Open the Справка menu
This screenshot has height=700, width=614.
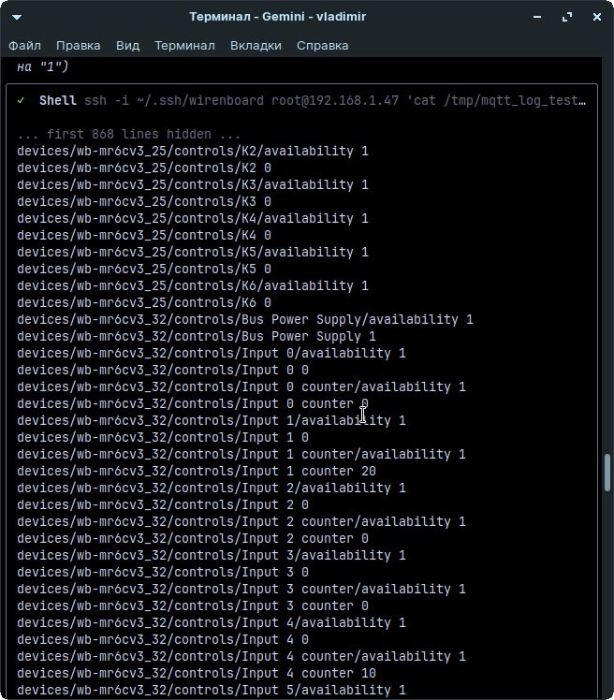322,45
